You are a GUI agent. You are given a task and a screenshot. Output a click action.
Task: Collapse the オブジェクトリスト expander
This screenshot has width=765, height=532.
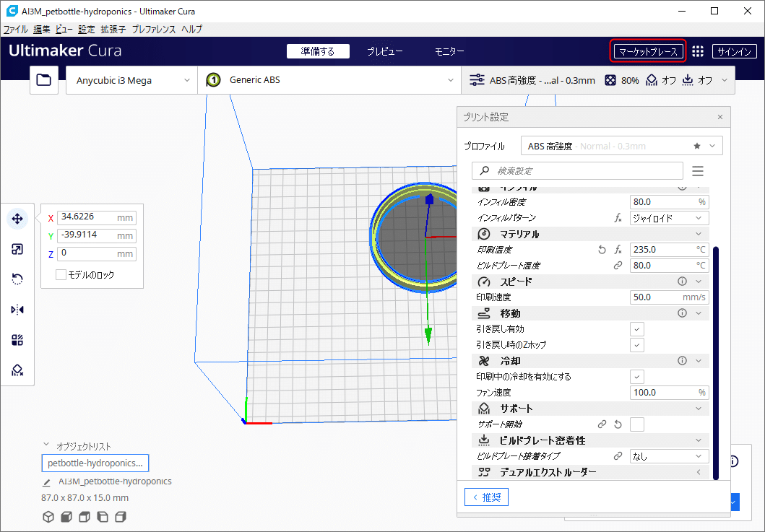tap(46, 445)
